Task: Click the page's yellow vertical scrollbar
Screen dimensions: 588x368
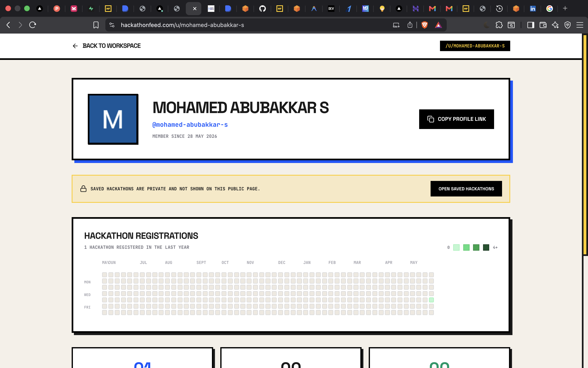Action: point(585,145)
